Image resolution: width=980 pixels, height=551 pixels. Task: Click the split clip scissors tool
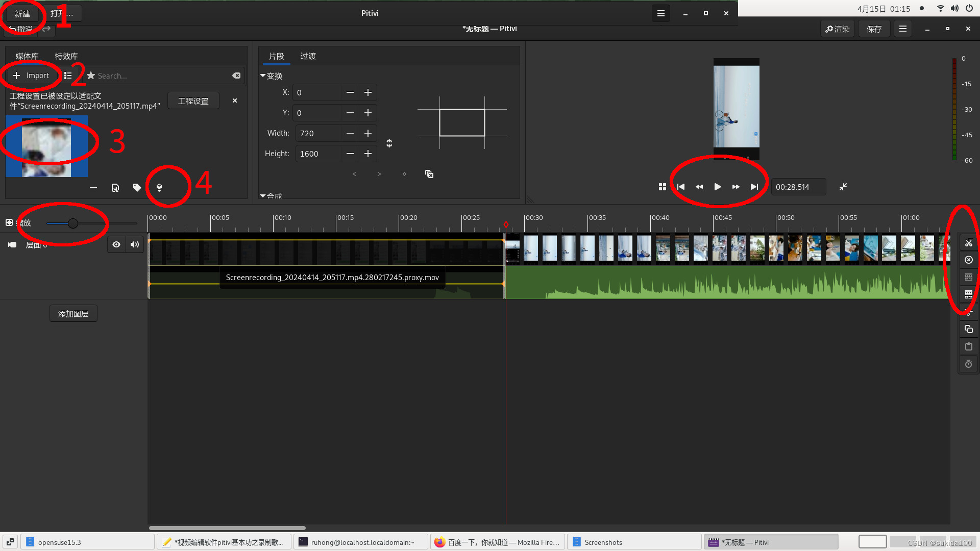[x=968, y=243]
